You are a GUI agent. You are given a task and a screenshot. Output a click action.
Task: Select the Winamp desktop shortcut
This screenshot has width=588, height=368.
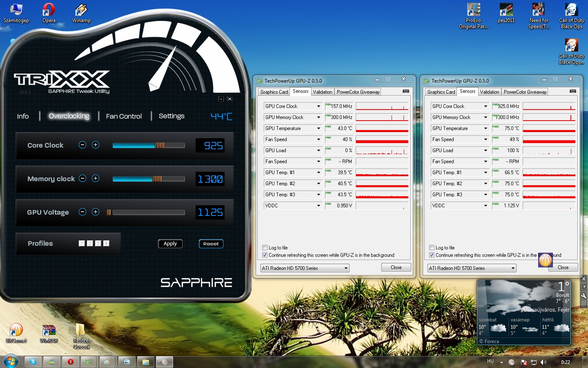pos(81,13)
